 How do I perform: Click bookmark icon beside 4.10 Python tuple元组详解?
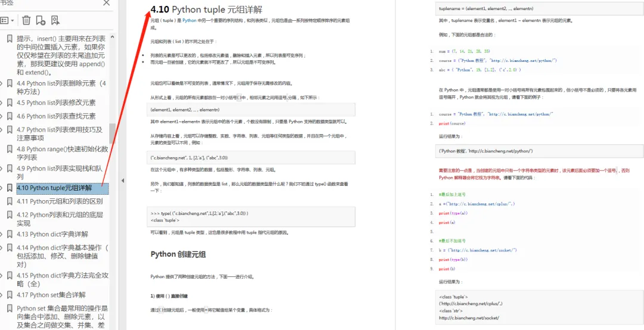pyautogui.click(x=10, y=188)
